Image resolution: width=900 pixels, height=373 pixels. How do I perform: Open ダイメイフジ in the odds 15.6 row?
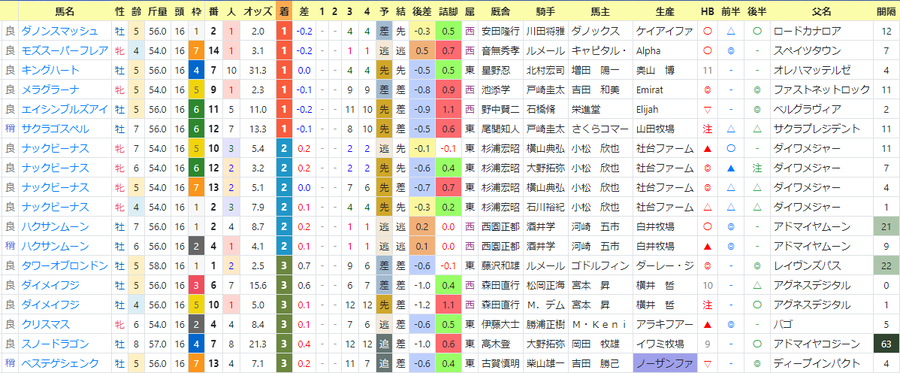pyautogui.click(x=51, y=285)
